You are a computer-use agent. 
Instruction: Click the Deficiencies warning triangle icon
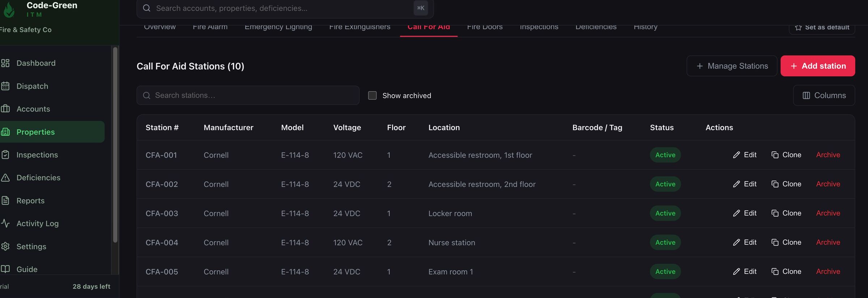5,178
